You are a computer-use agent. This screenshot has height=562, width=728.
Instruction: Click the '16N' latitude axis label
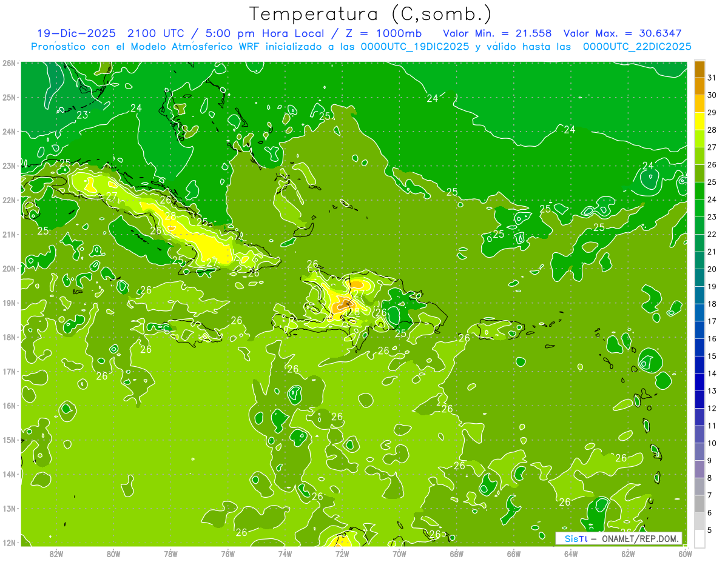(x=9, y=406)
